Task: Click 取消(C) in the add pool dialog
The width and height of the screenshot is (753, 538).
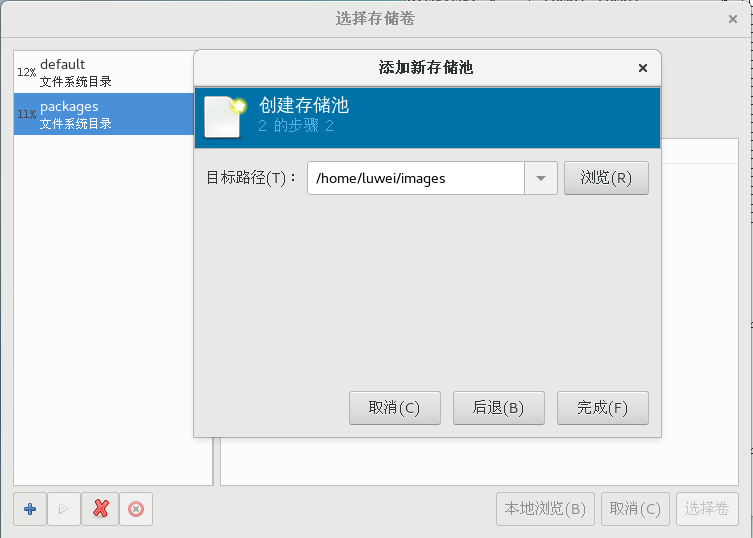Action: [x=395, y=408]
